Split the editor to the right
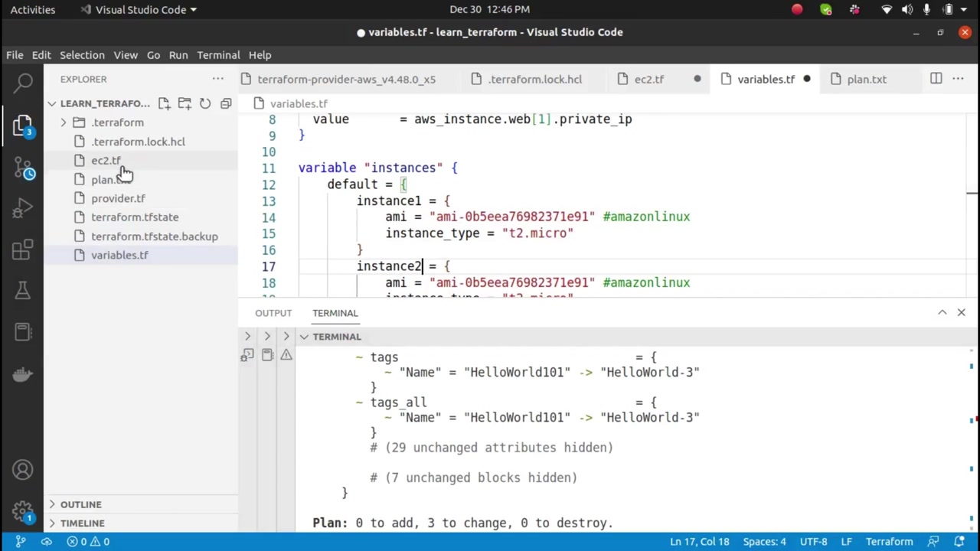980x551 pixels. (x=936, y=79)
